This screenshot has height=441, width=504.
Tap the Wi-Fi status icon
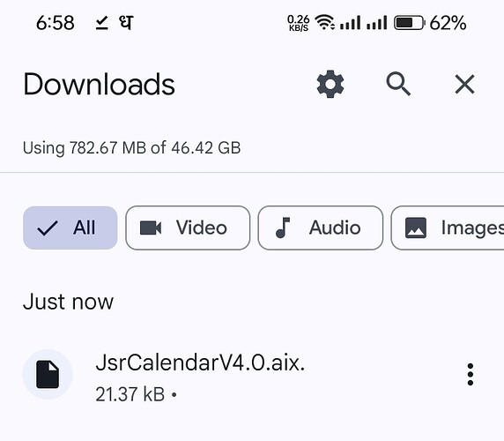324,23
